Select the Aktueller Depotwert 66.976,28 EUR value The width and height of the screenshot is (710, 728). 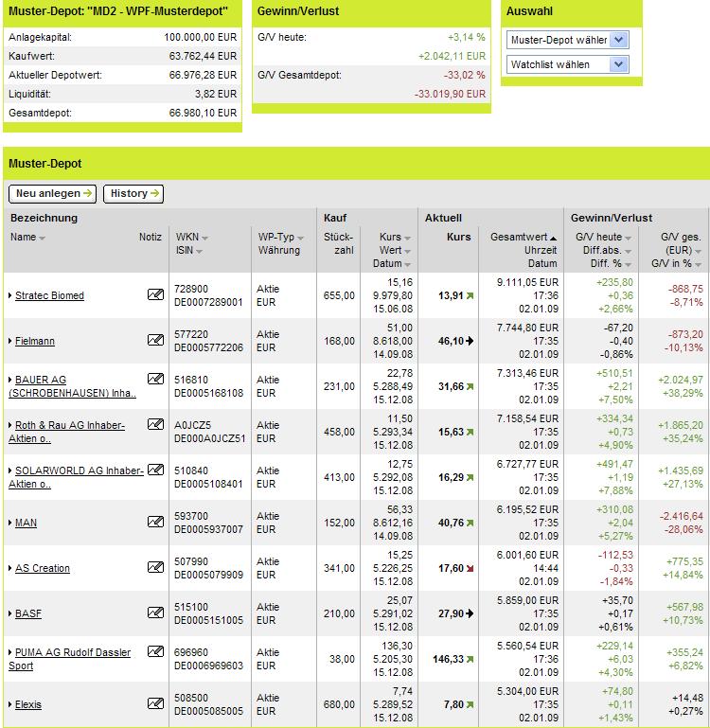click(203, 75)
